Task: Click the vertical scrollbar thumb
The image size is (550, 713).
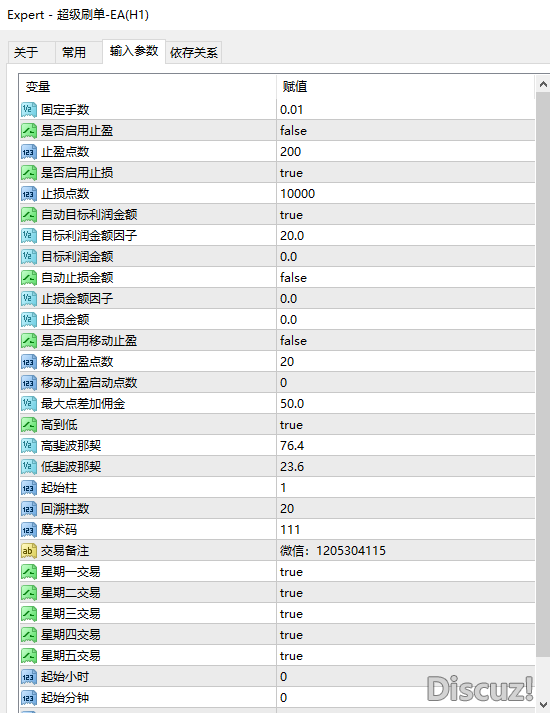Action: (x=543, y=374)
